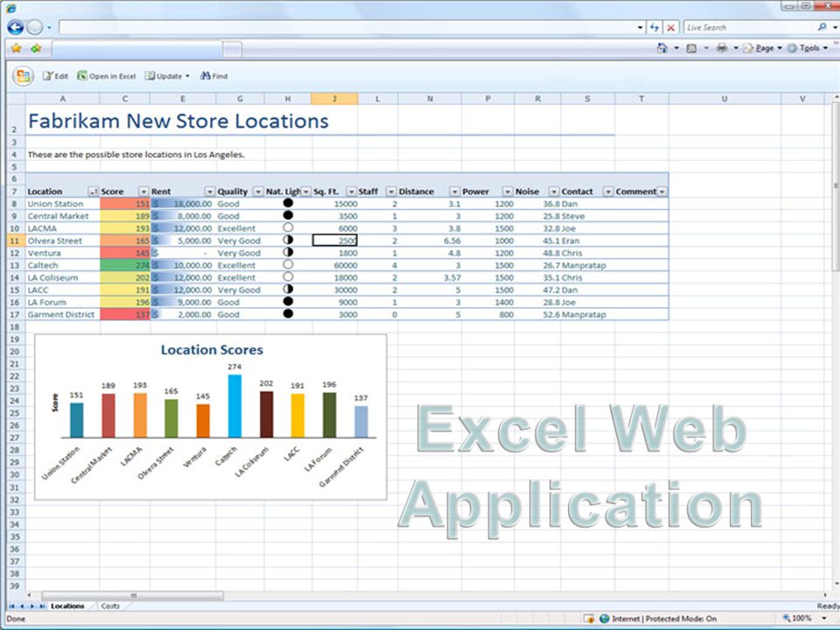Click the Central Market bar in chart
840x630 pixels.
(x=108, y=416)
